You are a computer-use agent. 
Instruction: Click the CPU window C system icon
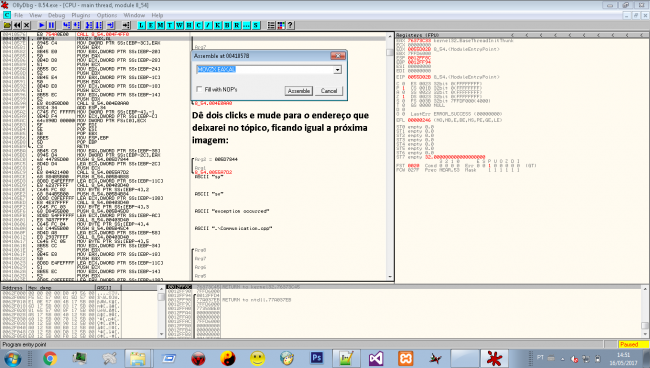[x=7, y=15]
